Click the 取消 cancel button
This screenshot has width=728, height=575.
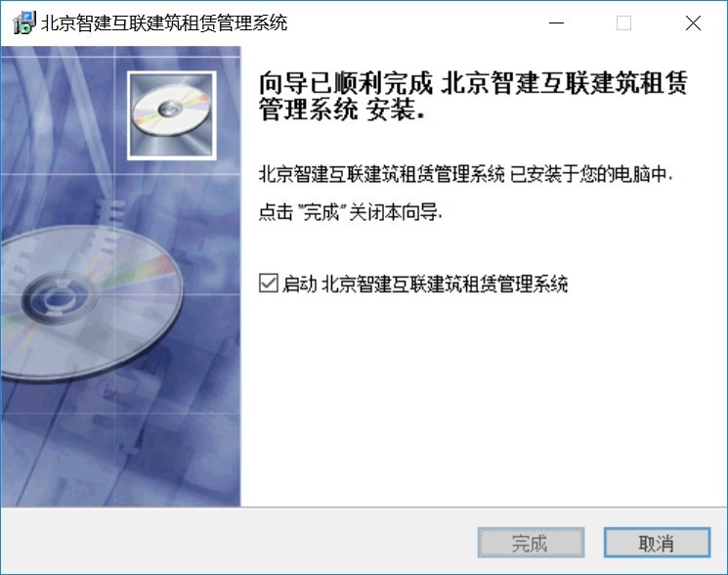[657, 543]
